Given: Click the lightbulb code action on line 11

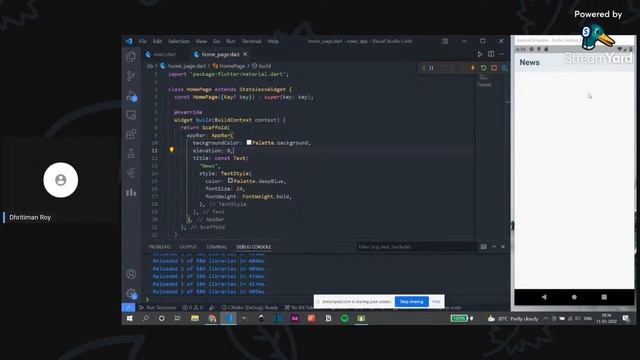Looking at the screenshot, I should pos(172,150).
